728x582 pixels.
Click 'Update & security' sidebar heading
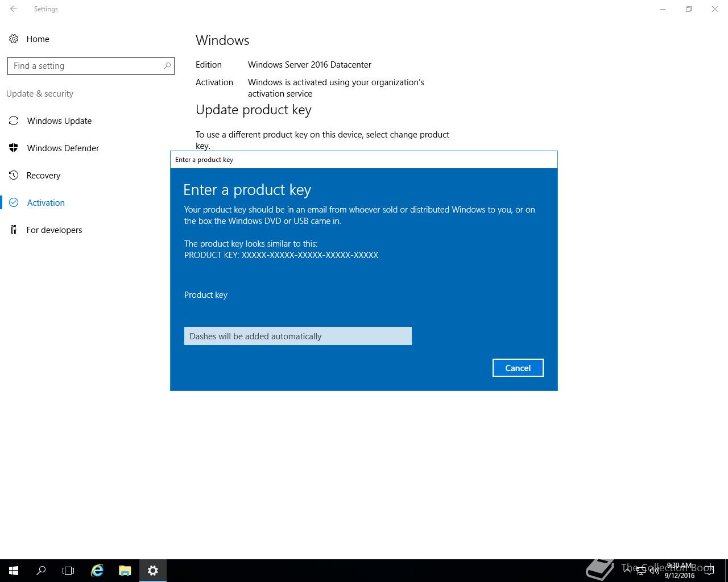click(x=40, y=94)
